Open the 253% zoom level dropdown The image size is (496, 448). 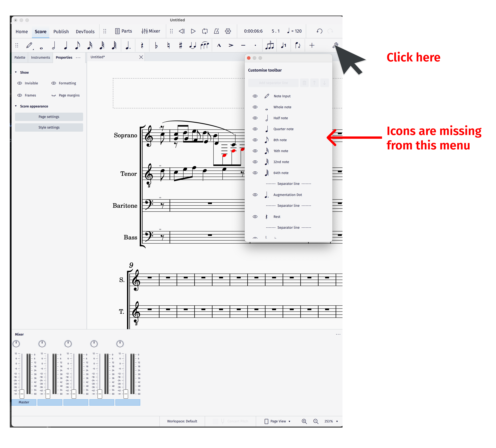coord(331,421)
